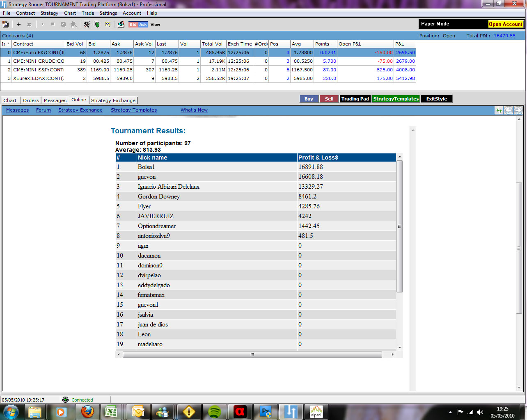Image resolution: width=527 pixels, height=420 pixels.
Task: Add a contract with the plus icon
Action: (x=18, y=24)
